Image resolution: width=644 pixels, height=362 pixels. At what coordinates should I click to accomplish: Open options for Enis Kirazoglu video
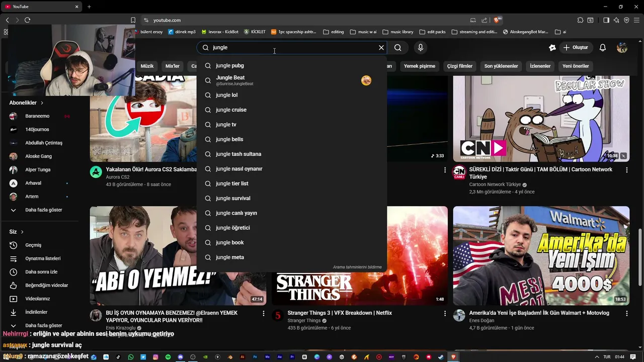[263, 313]
